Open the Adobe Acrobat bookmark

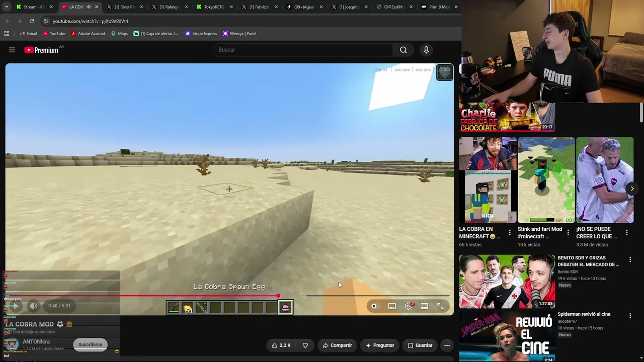pyautogui.click(x=88, y=33)
